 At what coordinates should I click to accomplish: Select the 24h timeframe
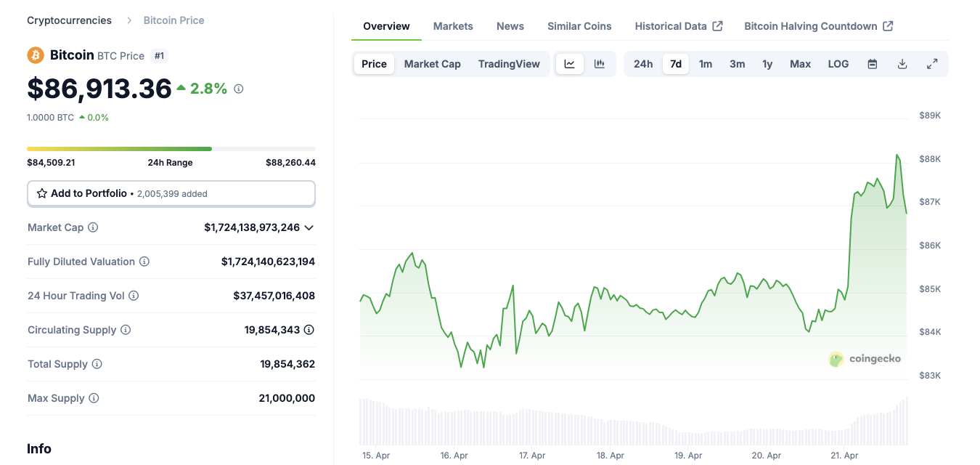[643, 64]
